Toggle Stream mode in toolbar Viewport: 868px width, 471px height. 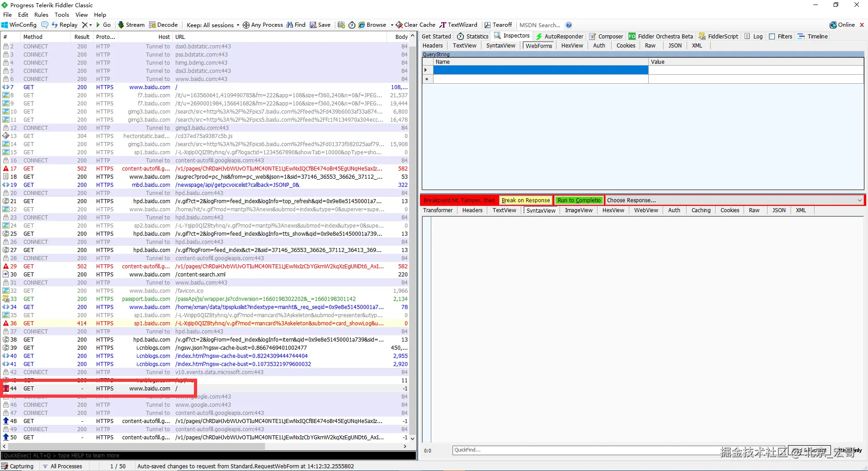(131, 25)
